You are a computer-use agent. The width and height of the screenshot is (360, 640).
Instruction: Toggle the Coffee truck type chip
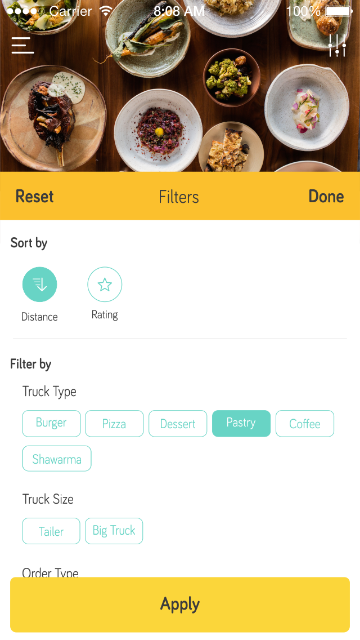304,423
